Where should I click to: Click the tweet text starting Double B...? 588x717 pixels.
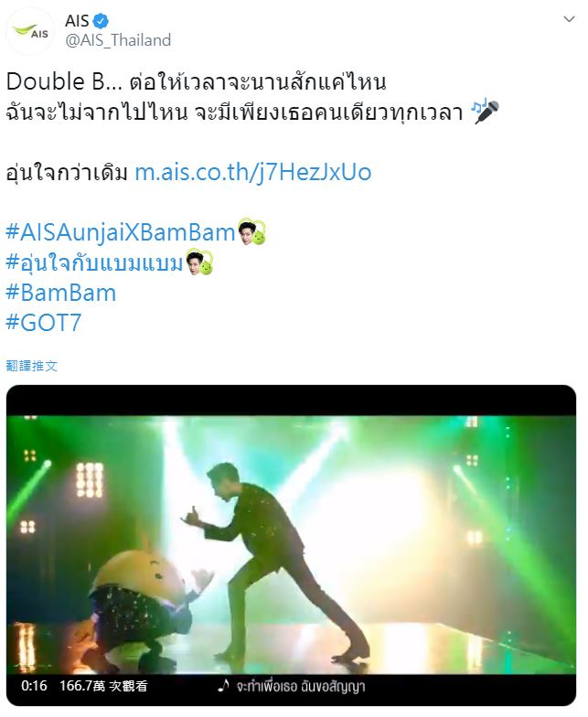click(252, 97)
